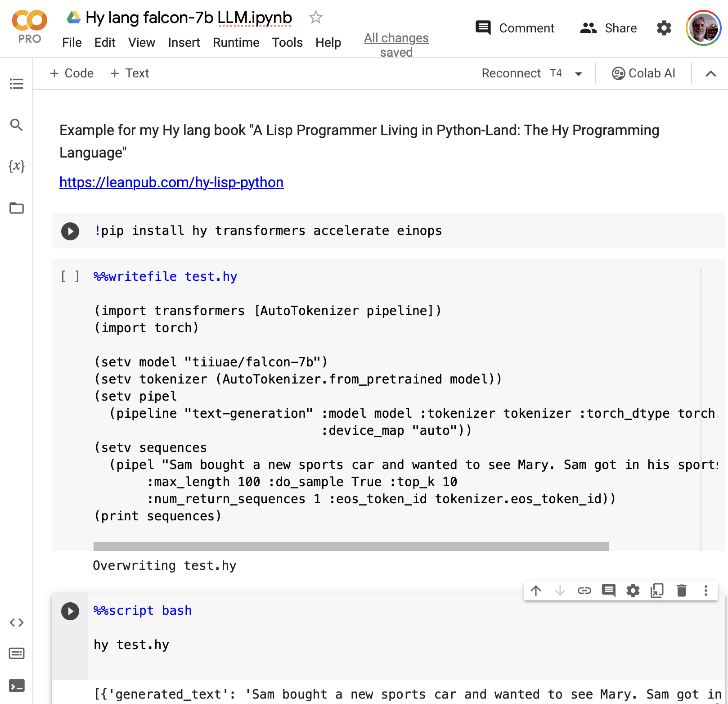Follow the leanpub.com/hy-lisp-python link
The width and height of the screenshot is (728, 704).
point(171,182)
